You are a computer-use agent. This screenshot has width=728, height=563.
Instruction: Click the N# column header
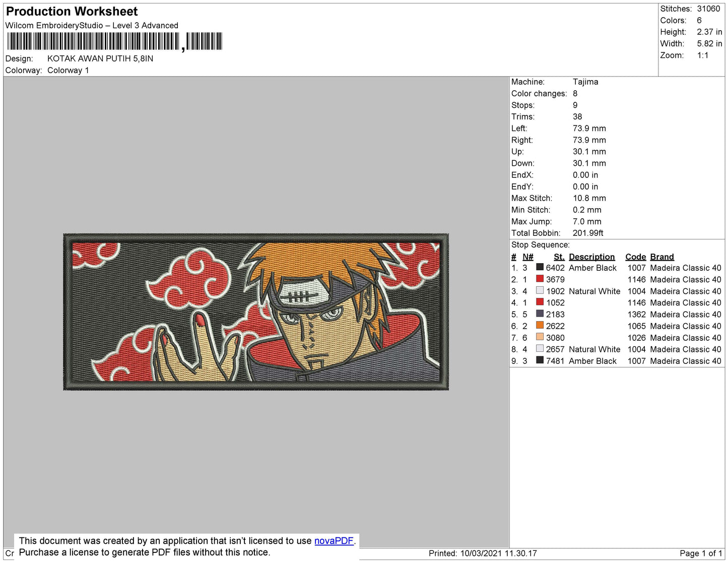point(528,257)
